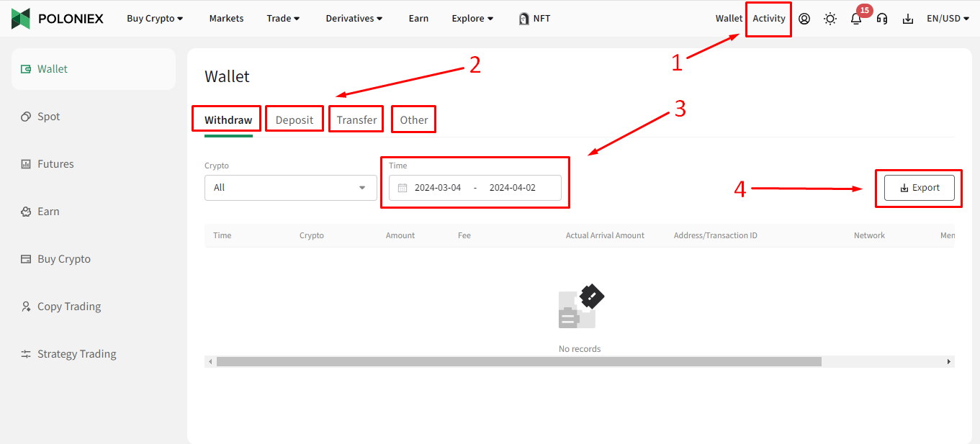Click the Poloniex logo icon

coord(21,19)
